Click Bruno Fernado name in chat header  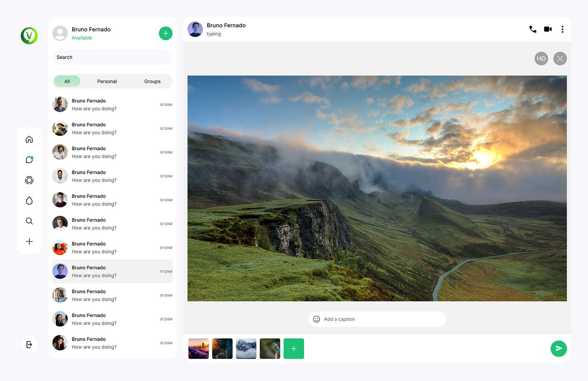(226, 25)
